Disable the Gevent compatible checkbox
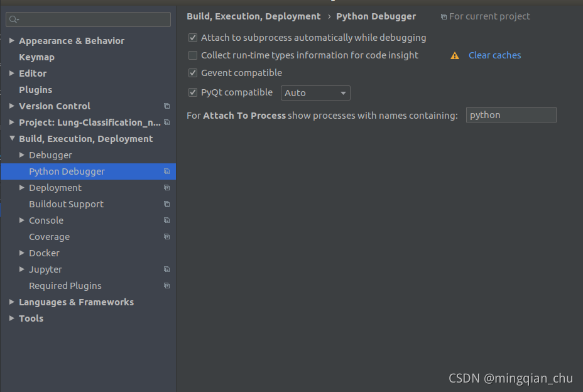The height and width of the screenshot is (392, 583). pos(192,73)
